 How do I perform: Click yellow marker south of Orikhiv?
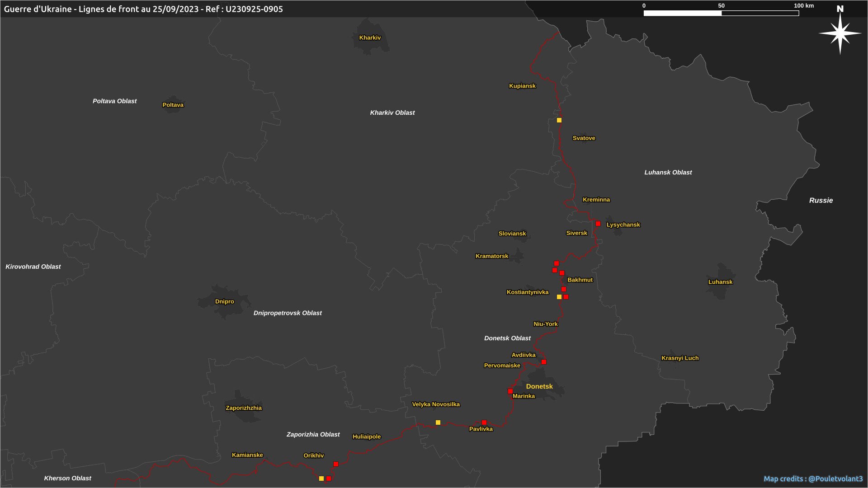click(321, 479)
